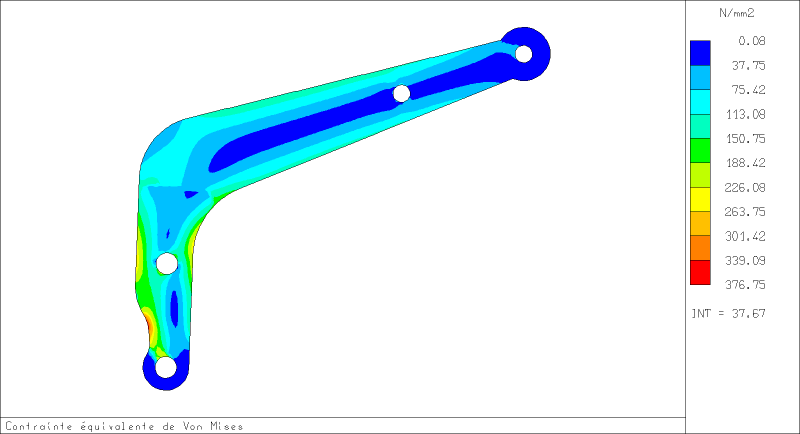Select the teal legend band below 113.08
This screenshot has width=800, height=434.
[700, 126]
